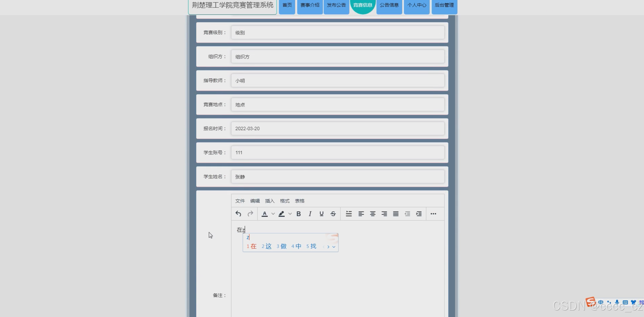The image size is (644, 317).
Task: Toggle italic formatting in the editor
Action: [x=310, y=214]
